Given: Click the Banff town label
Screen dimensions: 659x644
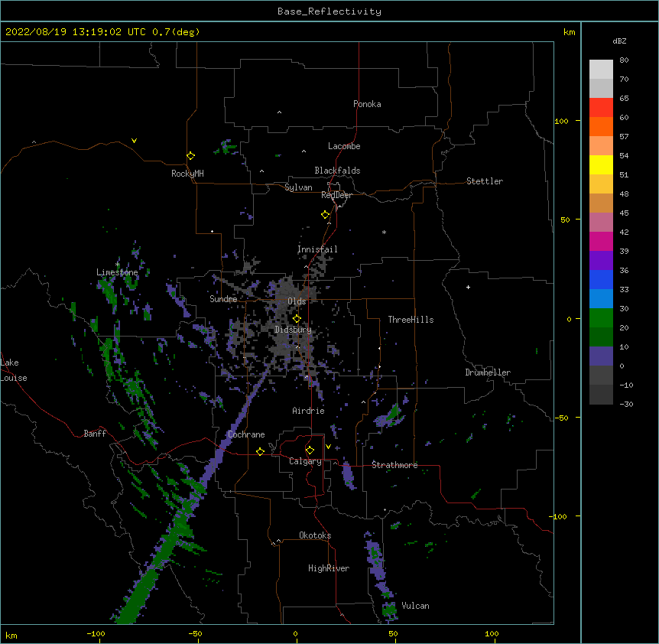Looking at the screenshot, I should 95,434.
